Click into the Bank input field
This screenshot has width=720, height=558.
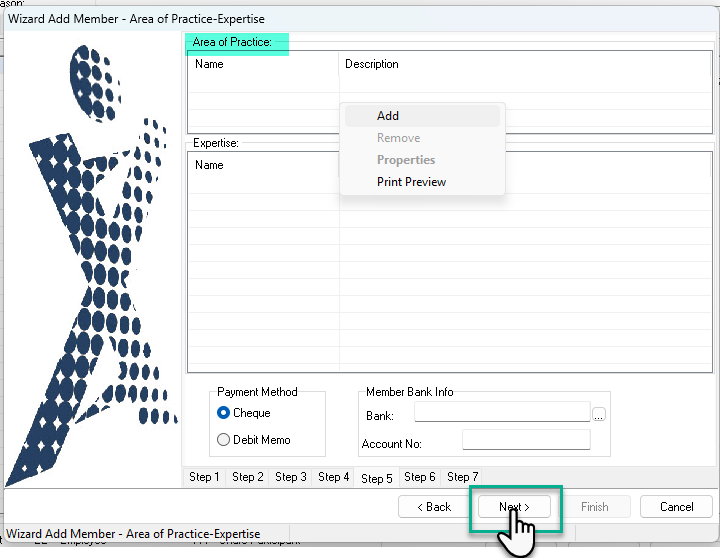502,411
